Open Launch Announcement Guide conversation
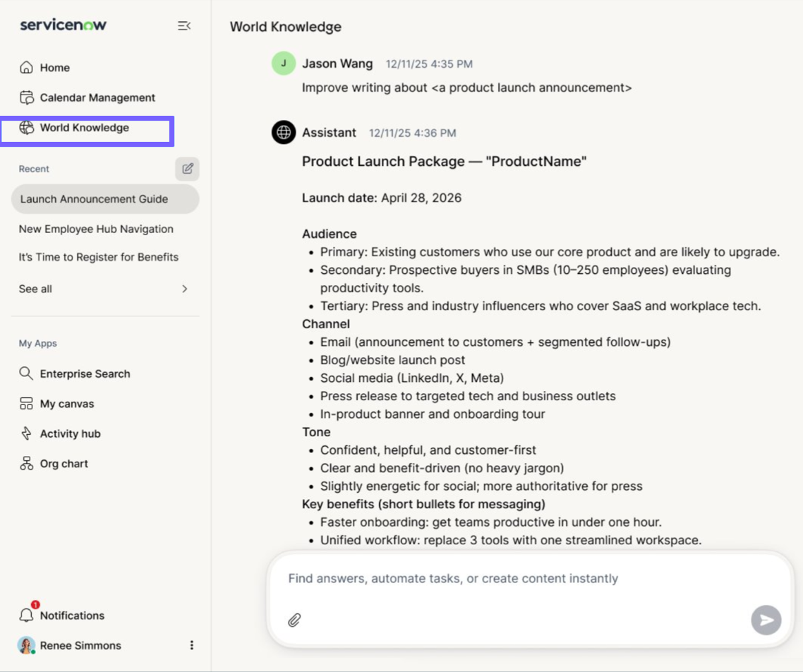Image resolution: width=803 pixels, height=672 pixels. (x=105, y=199)
